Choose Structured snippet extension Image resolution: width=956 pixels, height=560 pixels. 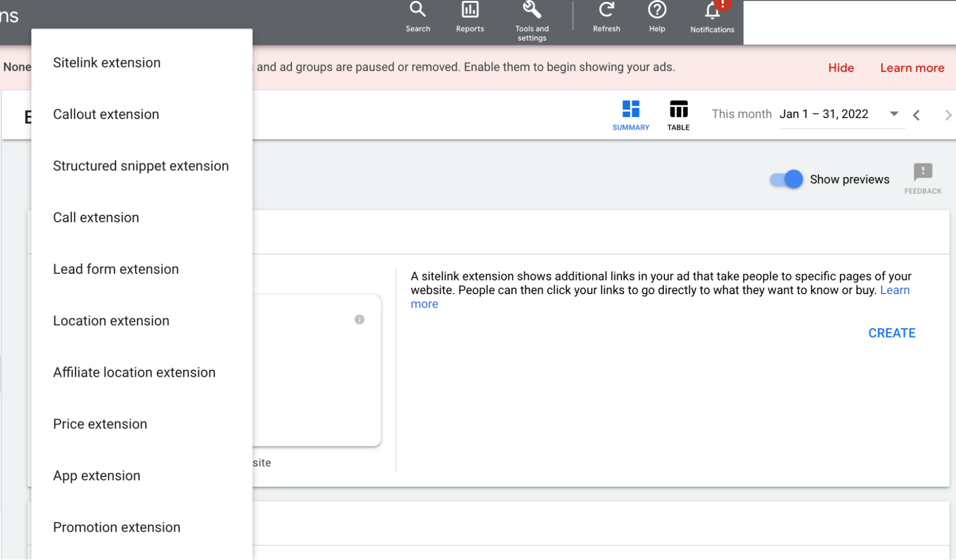tap(142, 166)
